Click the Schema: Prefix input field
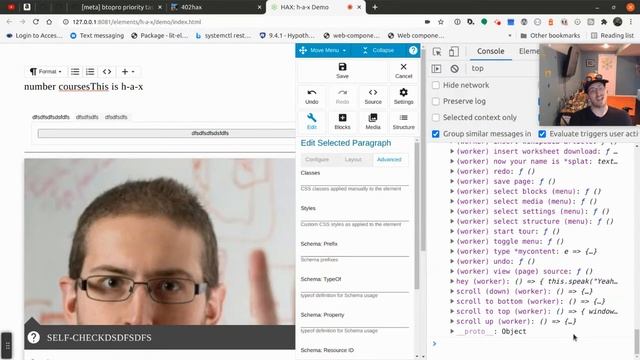The width and height of the screenshot is (640, 360). (355, 252)
